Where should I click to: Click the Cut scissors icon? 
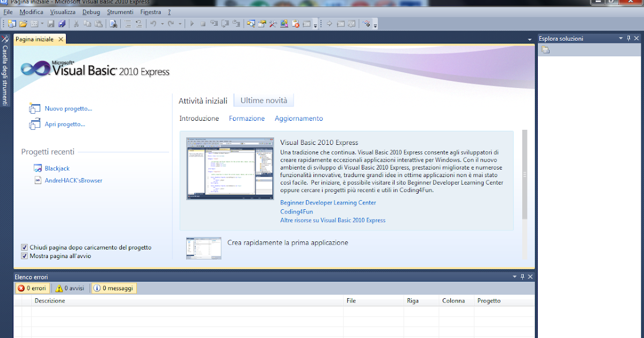(76, 24)
